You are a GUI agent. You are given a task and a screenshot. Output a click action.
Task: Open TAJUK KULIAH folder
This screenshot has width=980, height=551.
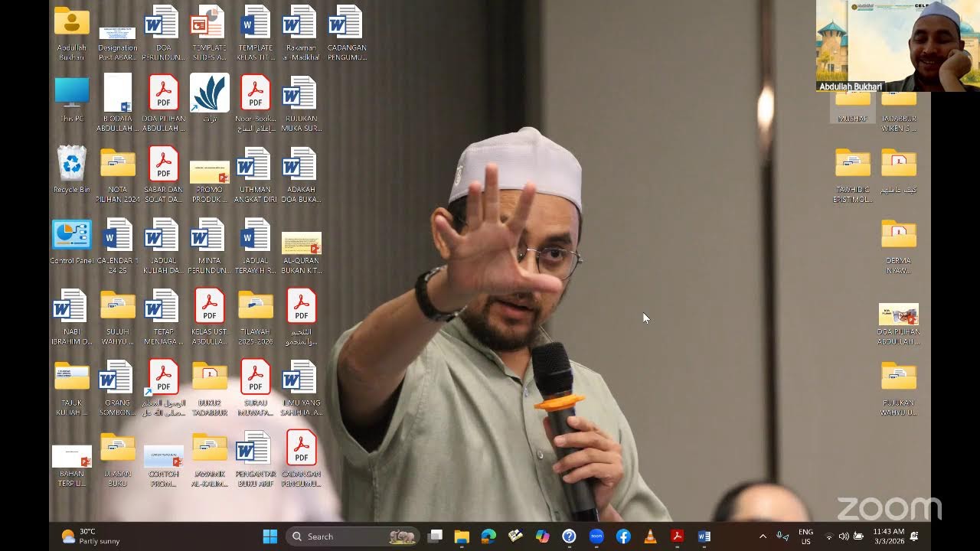72,389
